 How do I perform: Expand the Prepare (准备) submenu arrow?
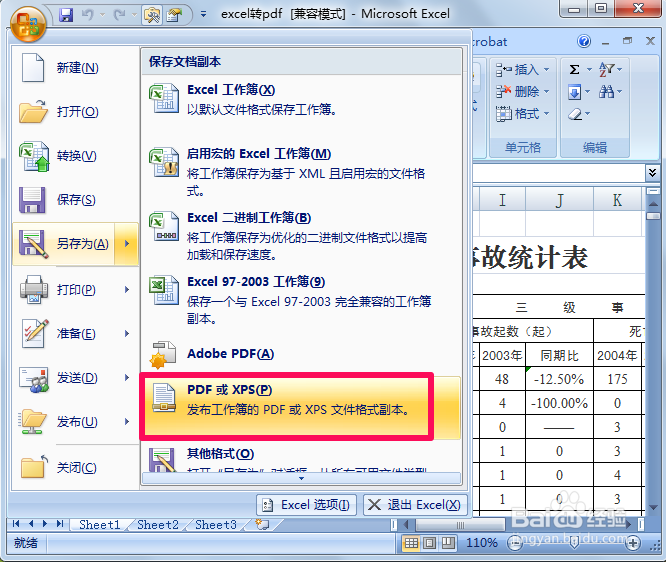click(127, 334)
